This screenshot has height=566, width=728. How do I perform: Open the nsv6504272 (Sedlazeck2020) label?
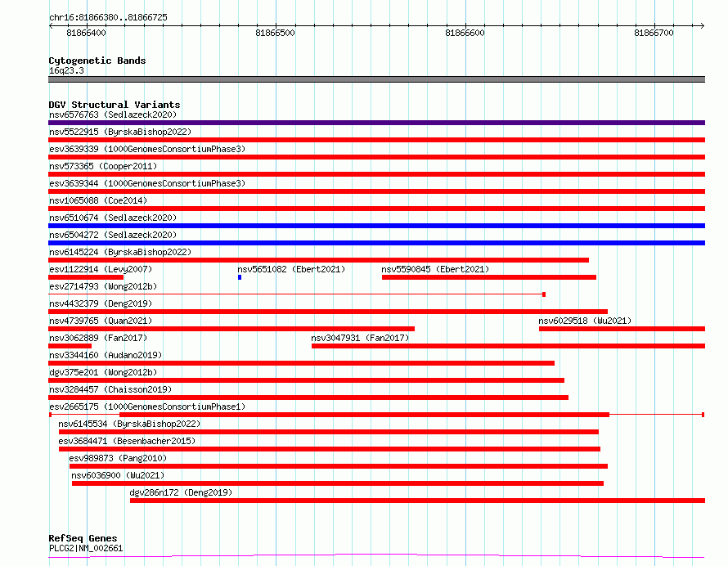click(113, 235)
